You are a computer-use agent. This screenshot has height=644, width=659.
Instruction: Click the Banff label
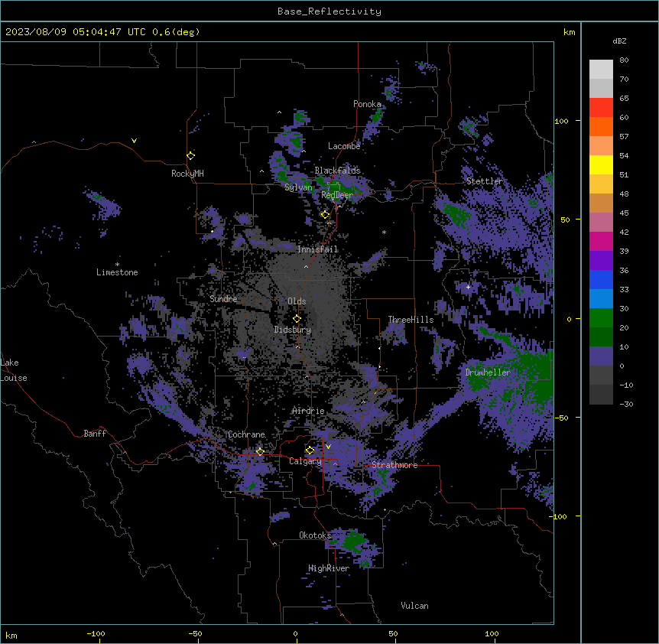pos(95,434)
